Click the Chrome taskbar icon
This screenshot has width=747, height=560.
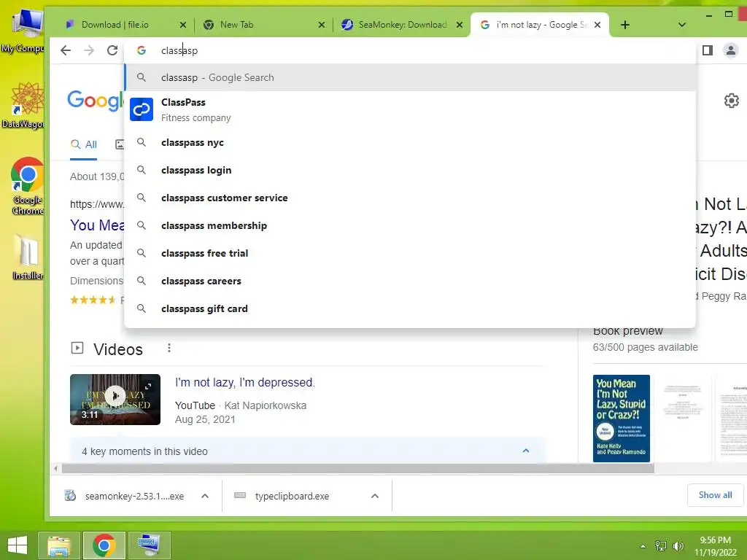(104, 545)
